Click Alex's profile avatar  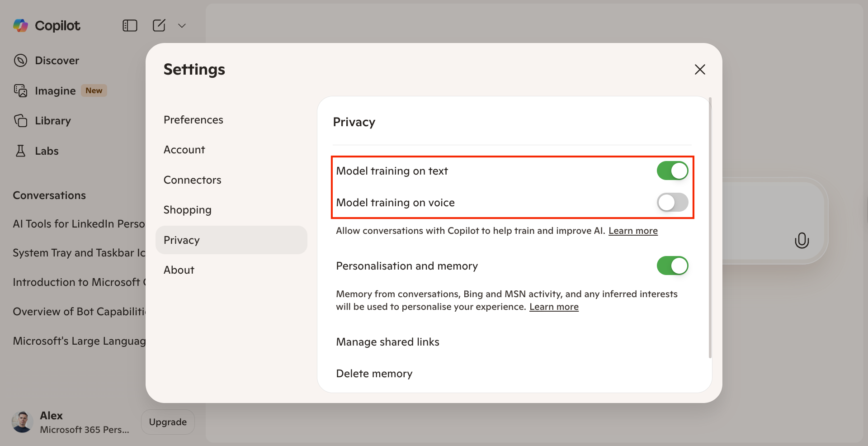tap(22, 422)
